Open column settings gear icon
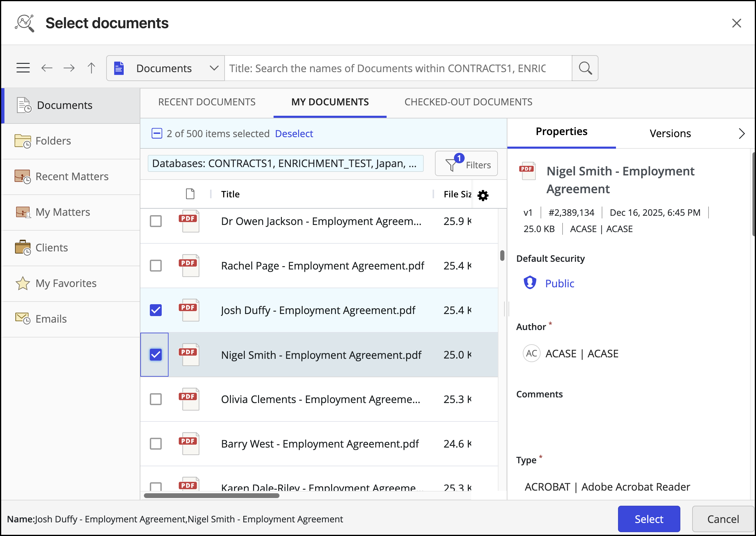756x536 pixels. click(x=483, y=195)
